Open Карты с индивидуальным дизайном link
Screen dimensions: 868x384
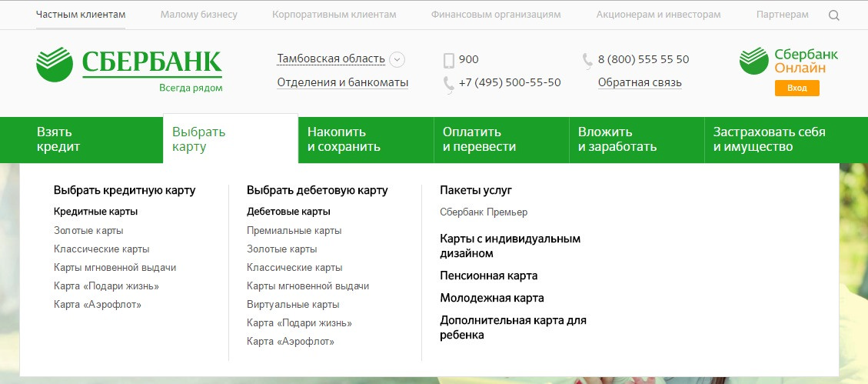coord(510,246)
